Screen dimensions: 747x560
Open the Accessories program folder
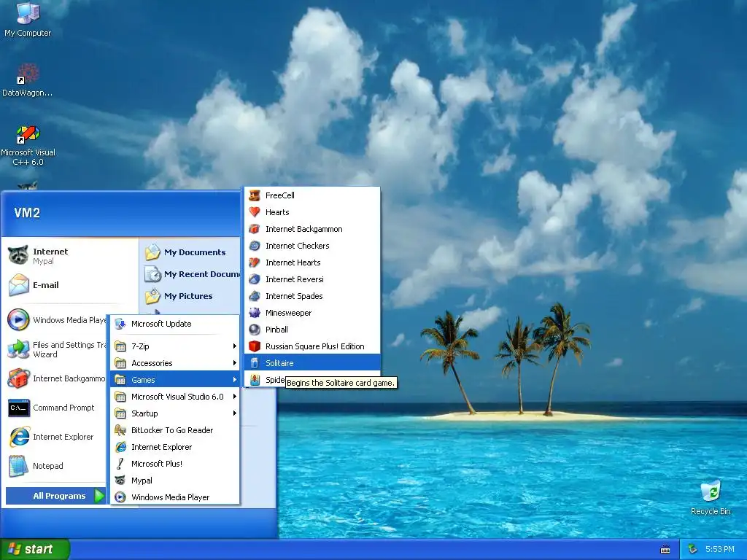175,363
